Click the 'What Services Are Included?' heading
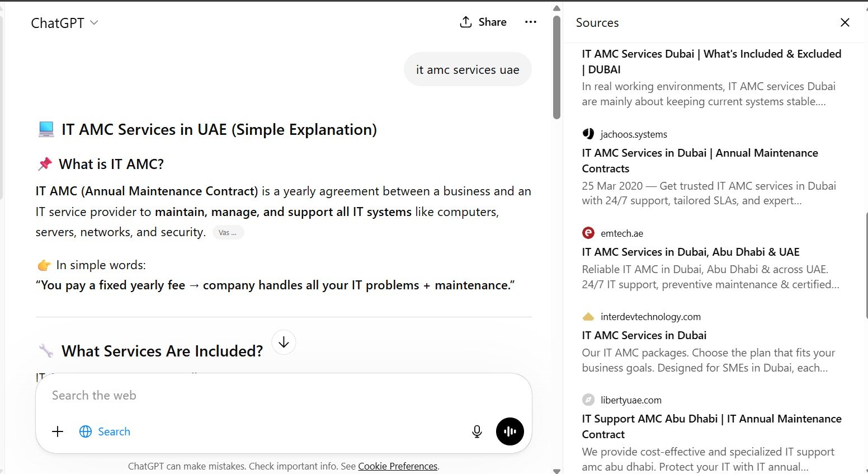 pyautogui.click(x=162, y=351)
